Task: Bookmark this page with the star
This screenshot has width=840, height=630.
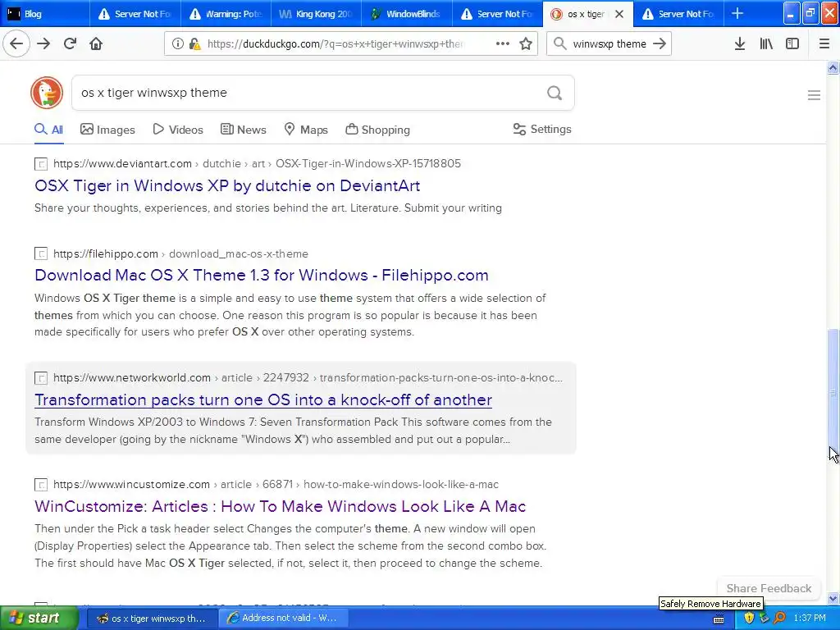Action: pyautogui.click(x=526, y=43)
